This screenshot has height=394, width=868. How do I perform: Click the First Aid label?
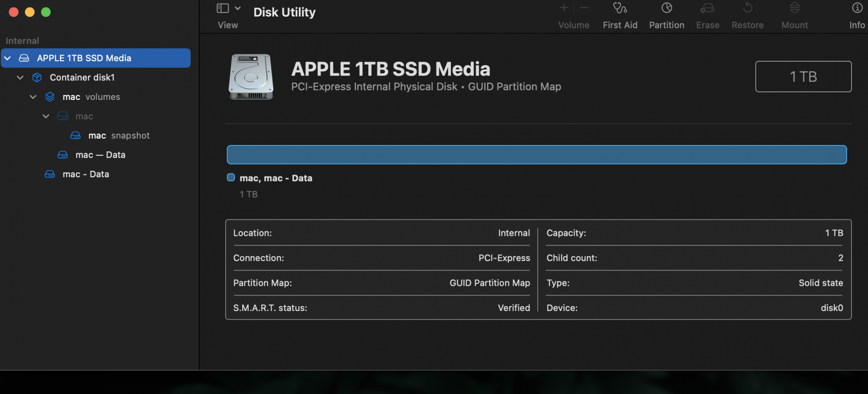620,25
